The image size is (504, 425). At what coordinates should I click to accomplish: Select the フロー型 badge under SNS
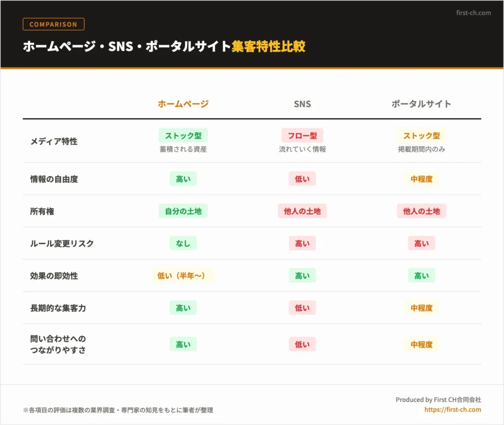[x=302, y=136]
